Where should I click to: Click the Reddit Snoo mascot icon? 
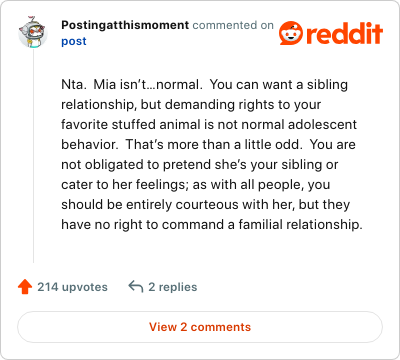click(291, 33)
